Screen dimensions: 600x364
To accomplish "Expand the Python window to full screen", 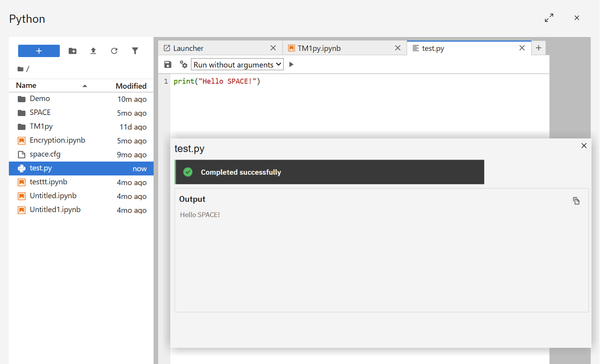I will 549,18.
